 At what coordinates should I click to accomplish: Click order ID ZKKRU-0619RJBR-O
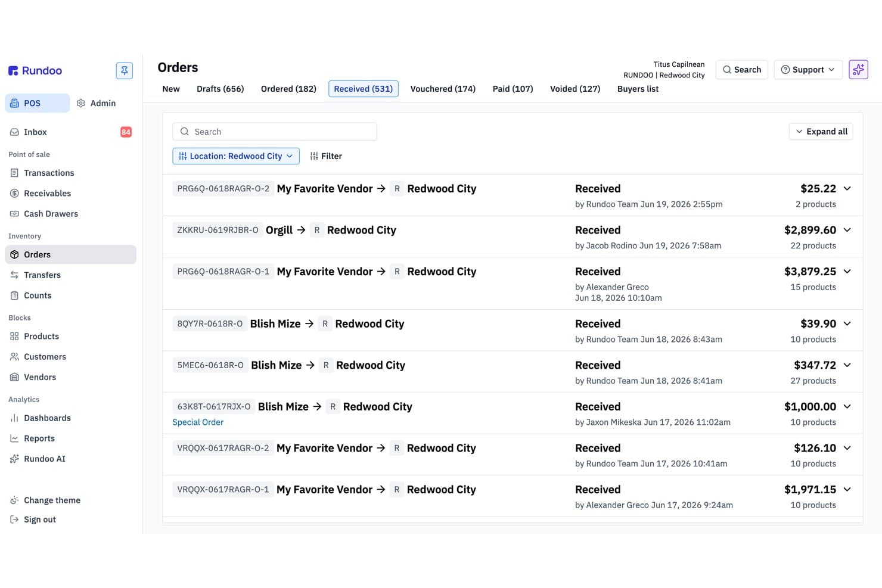pyautogui.click(x=218, y=230)
